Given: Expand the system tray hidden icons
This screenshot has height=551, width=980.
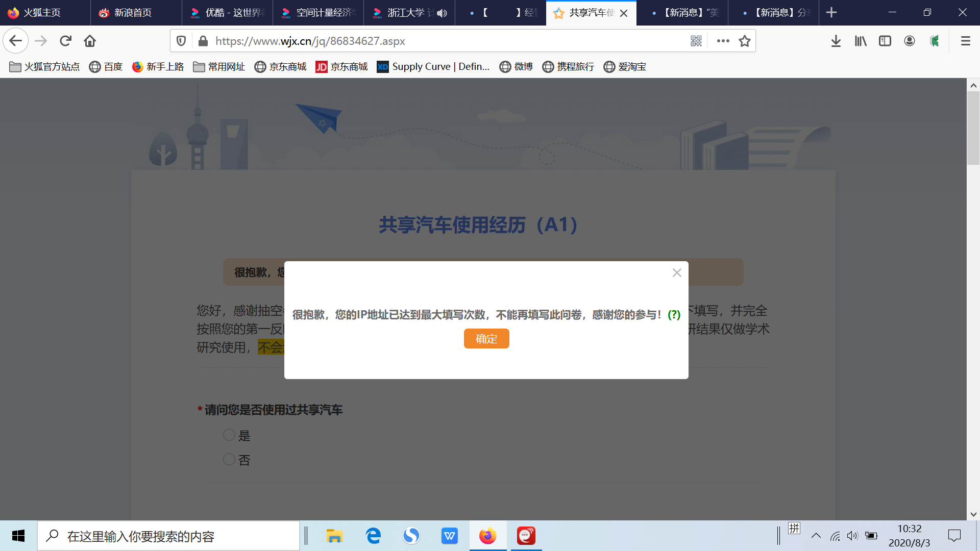Looking at the screenshot, I should [816, 536].
